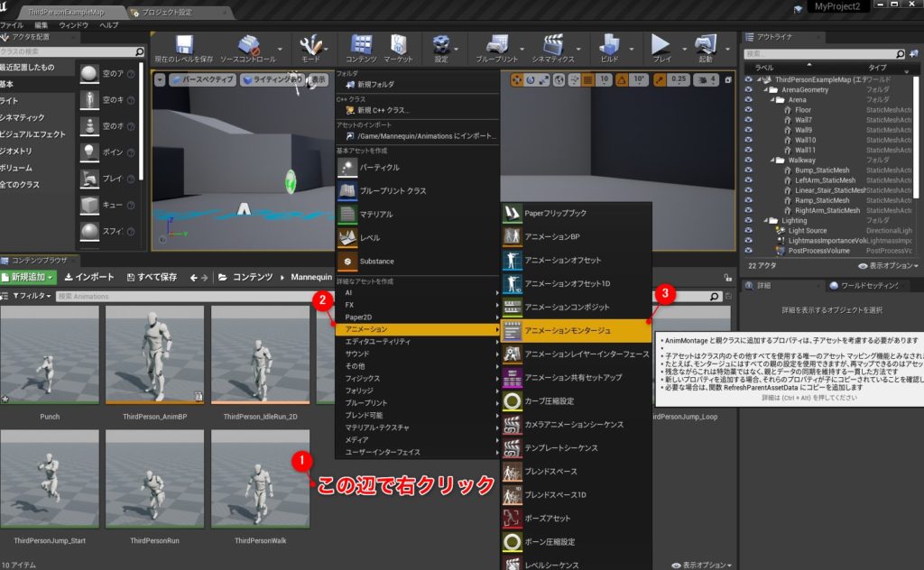The width and height of the screenshot is (924, 570).
Task: Open the Window (ウィンドウ) menu
Action: (74, 25)
